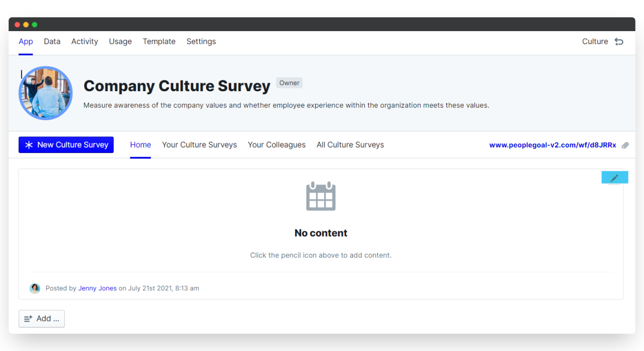Select the App tab
The width and height of the screenshot is (644, 351).
(26, 41)
